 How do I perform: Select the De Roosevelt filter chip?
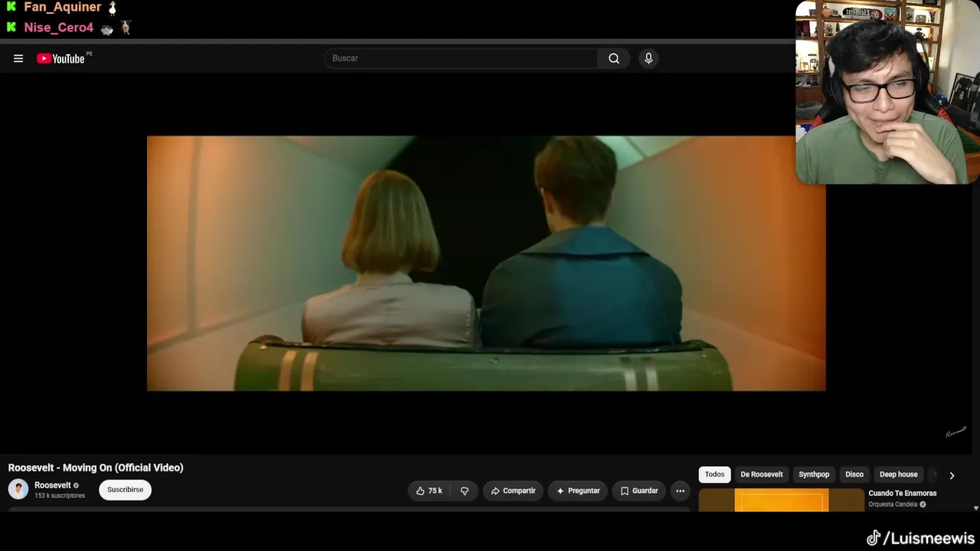(762, 474)
